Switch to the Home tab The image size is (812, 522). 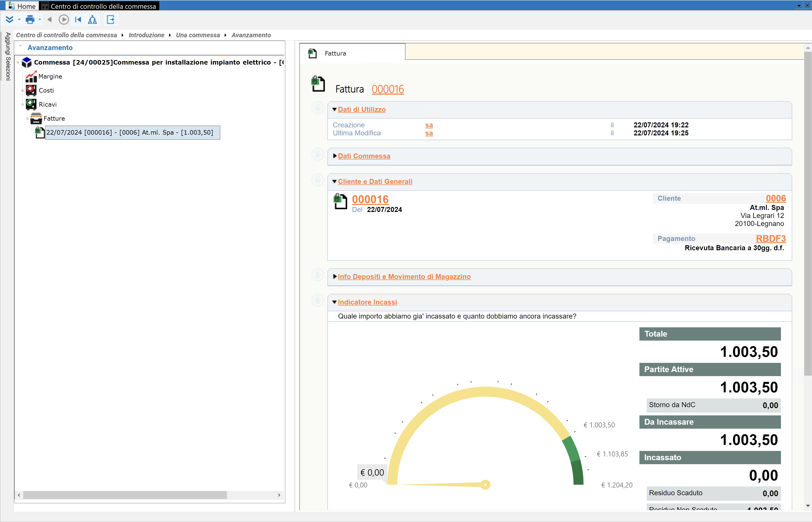pyautogui.click(x=22, y=6)
